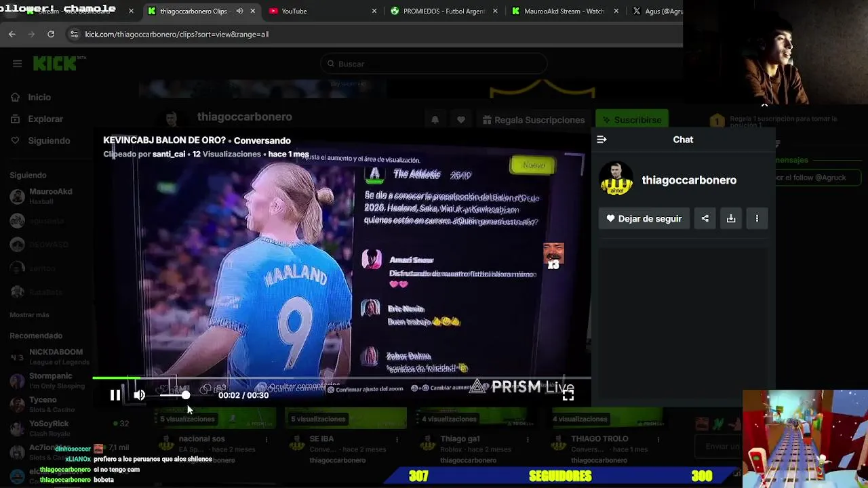Open options menu for 'SE IBA' clip
868x488 pixels.
coord(397,440)
